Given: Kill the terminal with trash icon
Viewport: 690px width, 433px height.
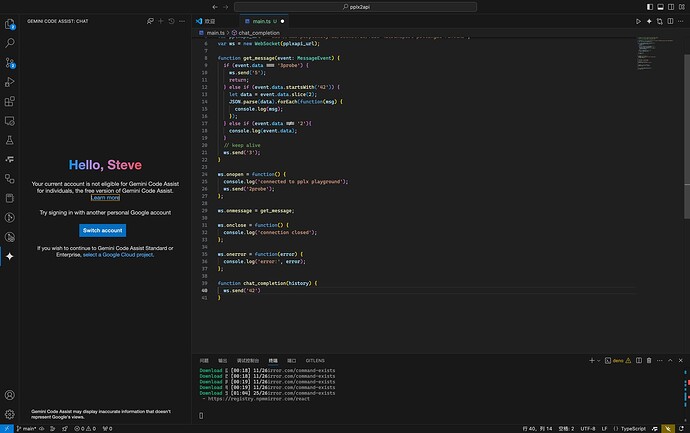Looking at the screenshot, I should (x=649, y=360).
